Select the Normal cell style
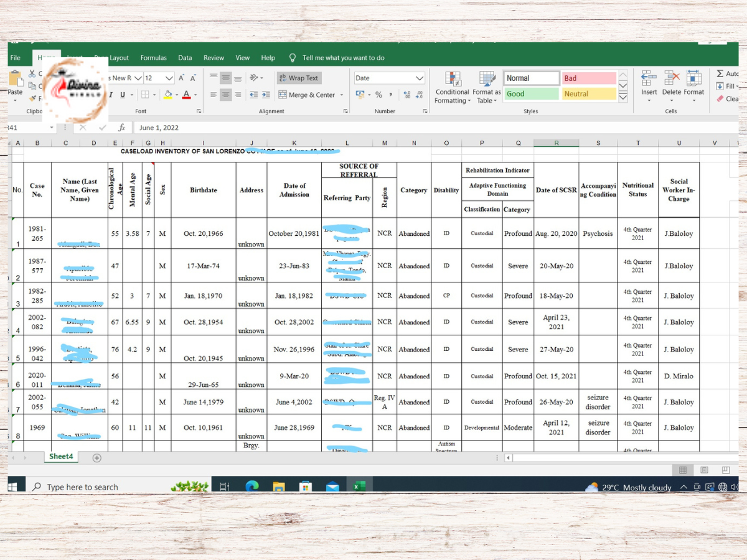The image size is (747, 560). point(532,78)
